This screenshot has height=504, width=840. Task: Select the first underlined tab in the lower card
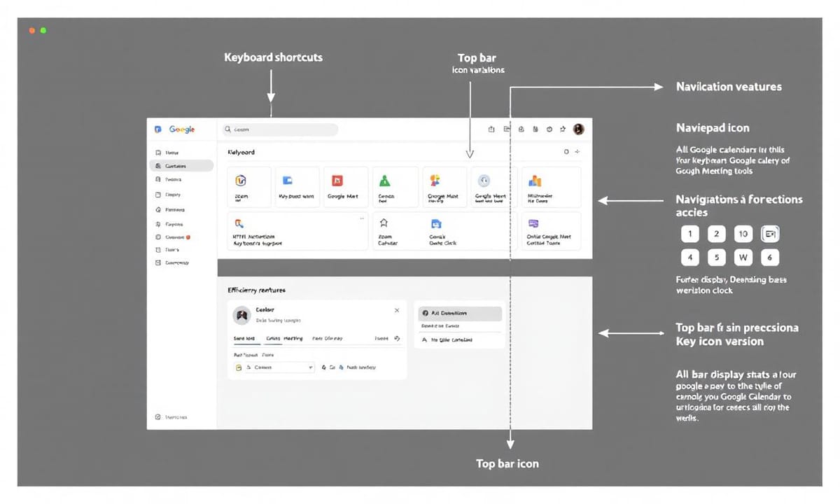pyautogui.click(x=244, y=339)
